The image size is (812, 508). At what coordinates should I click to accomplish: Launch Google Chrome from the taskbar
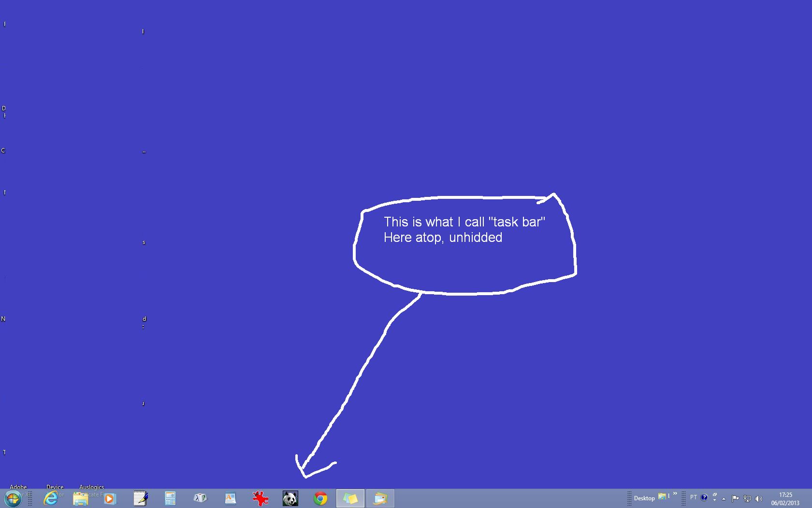coord(320,498)
